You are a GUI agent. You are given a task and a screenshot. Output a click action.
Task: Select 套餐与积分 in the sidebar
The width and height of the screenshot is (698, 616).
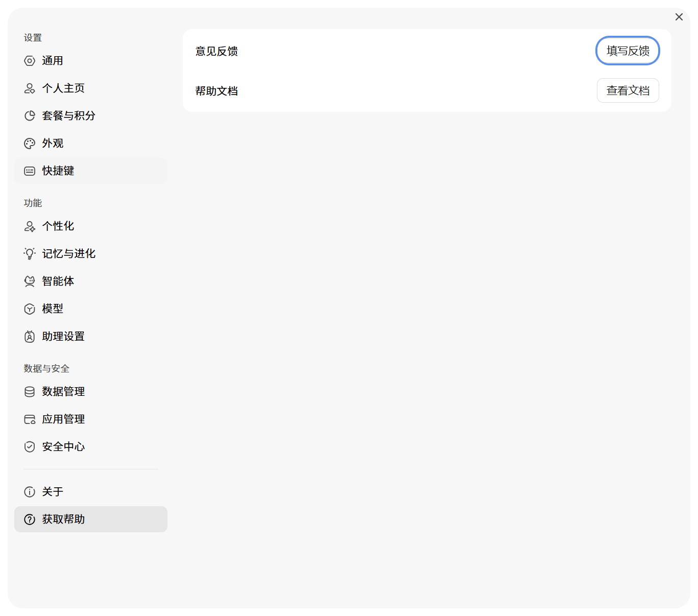point(91,116)
